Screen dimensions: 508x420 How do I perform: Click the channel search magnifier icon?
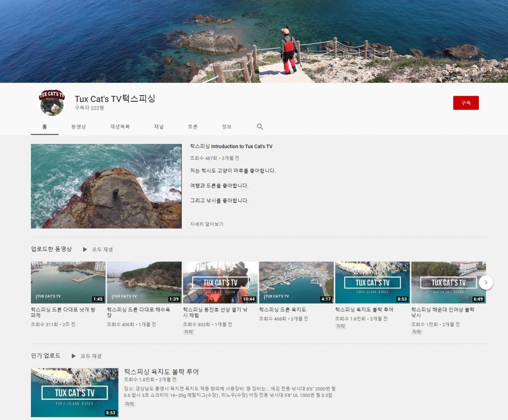click(x=260, y=127)
